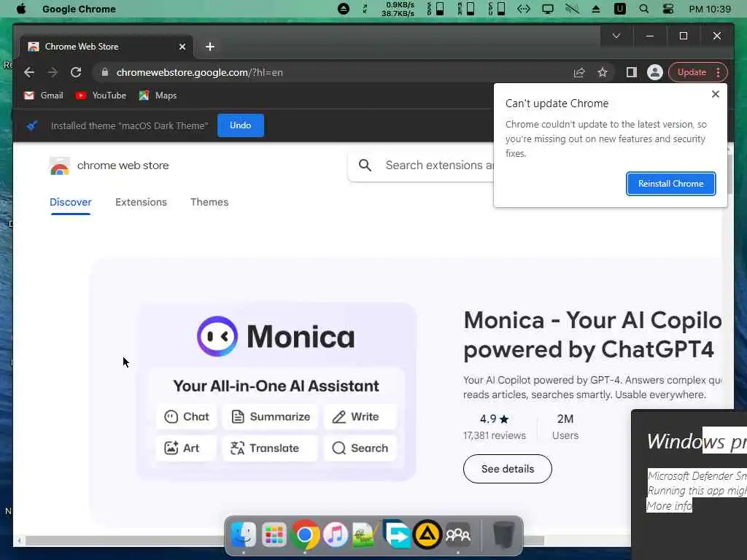Open a new tab with the plus button
Image resolution: width=747 pixels, height=560 pixels.
(x=210, y=47)
